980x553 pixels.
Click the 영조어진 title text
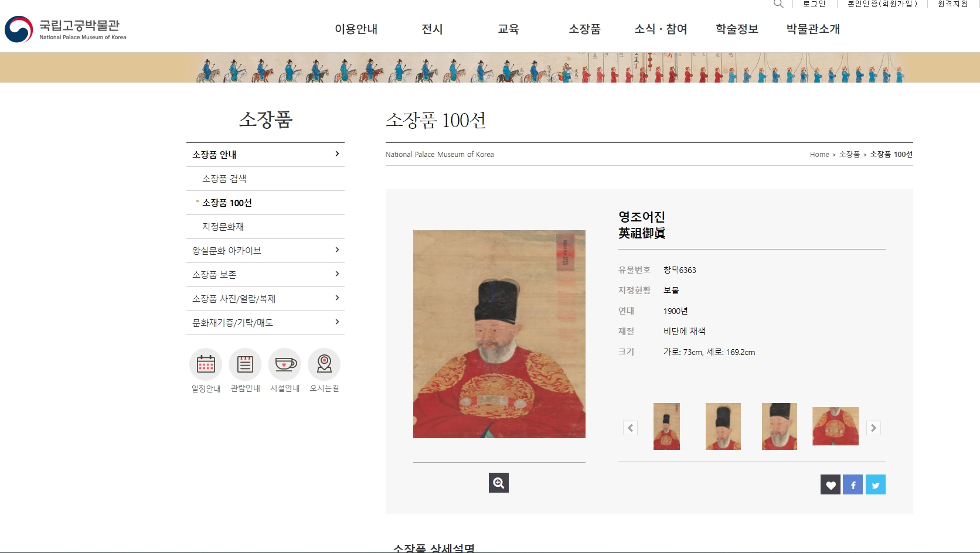[642, 217]
